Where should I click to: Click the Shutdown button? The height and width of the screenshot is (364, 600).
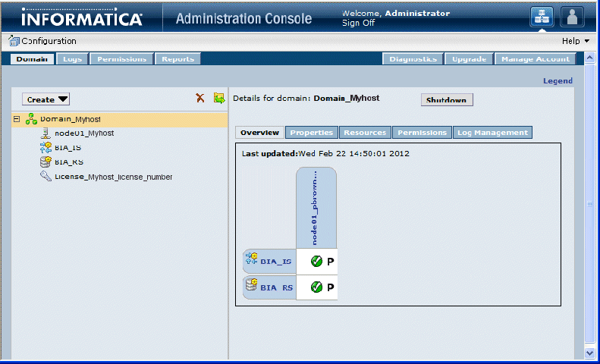[447, 100]
